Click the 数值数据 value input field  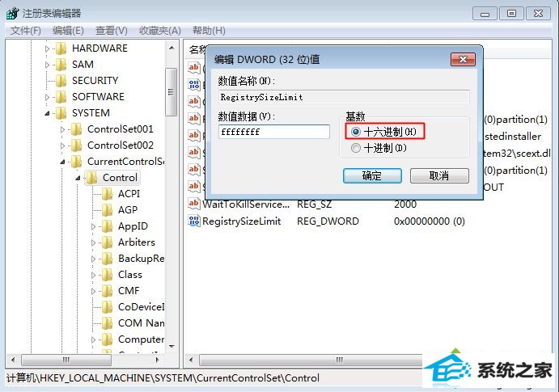pos(273,132)
